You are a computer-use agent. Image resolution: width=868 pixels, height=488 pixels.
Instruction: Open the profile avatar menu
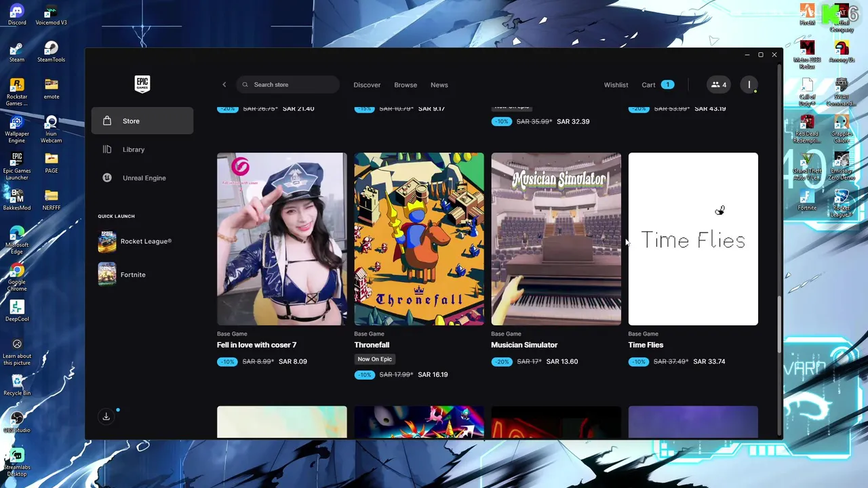(x=749, y=85)
